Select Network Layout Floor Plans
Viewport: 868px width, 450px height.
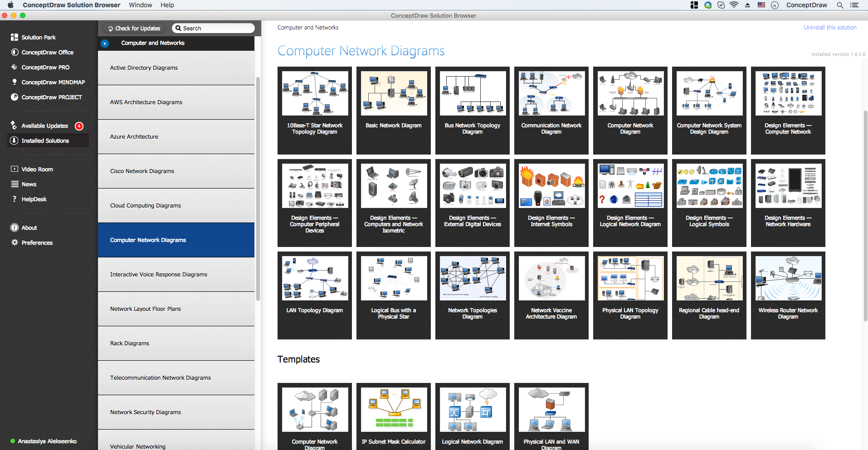click(176, 309)
